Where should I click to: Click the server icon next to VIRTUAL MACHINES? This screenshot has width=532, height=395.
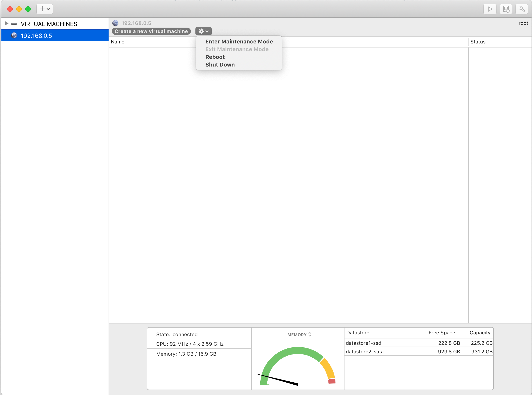tap(14, 24)
